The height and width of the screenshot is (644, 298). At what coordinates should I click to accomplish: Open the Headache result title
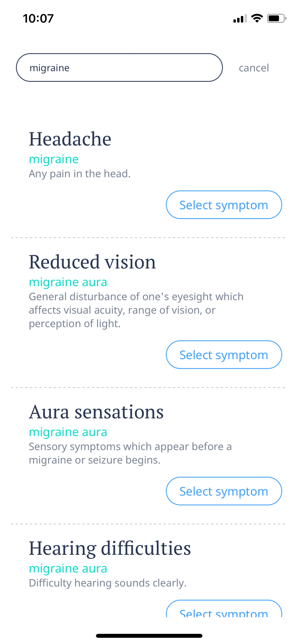[70, 139]
